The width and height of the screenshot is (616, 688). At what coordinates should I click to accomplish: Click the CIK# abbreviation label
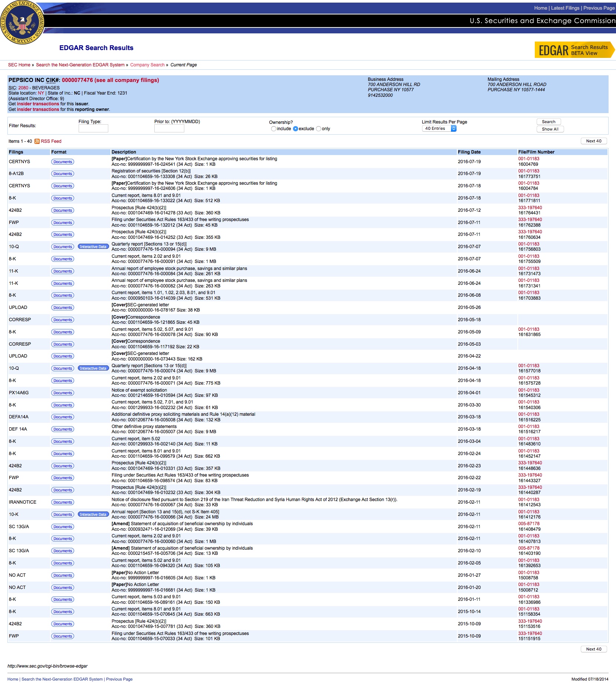point(53,80)
